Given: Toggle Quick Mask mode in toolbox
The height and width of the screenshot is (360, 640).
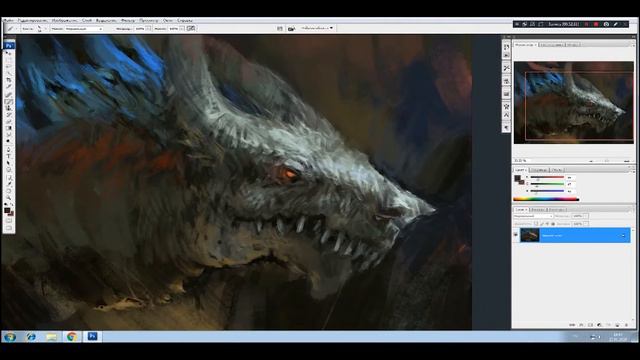Looking at the screenshot, I should tap(9, 220).
